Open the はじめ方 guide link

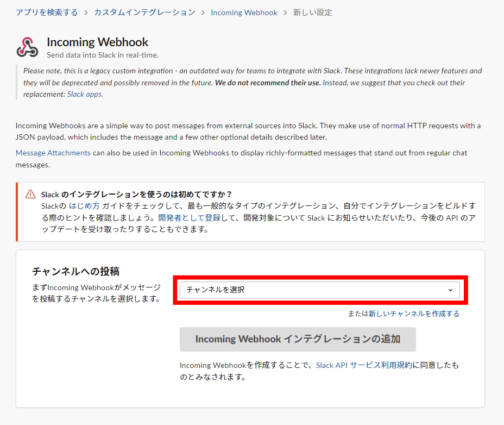click(x=84, y=206)
